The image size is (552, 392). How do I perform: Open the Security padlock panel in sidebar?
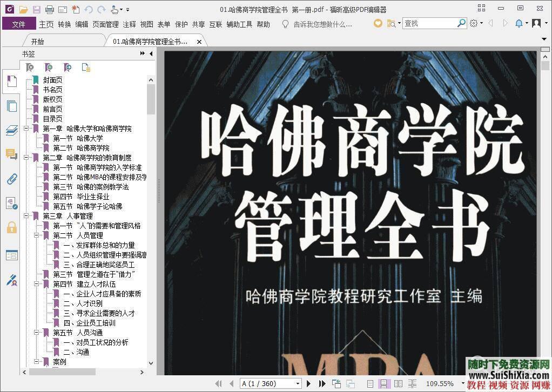pyautogui.click(x=12, y=228)
